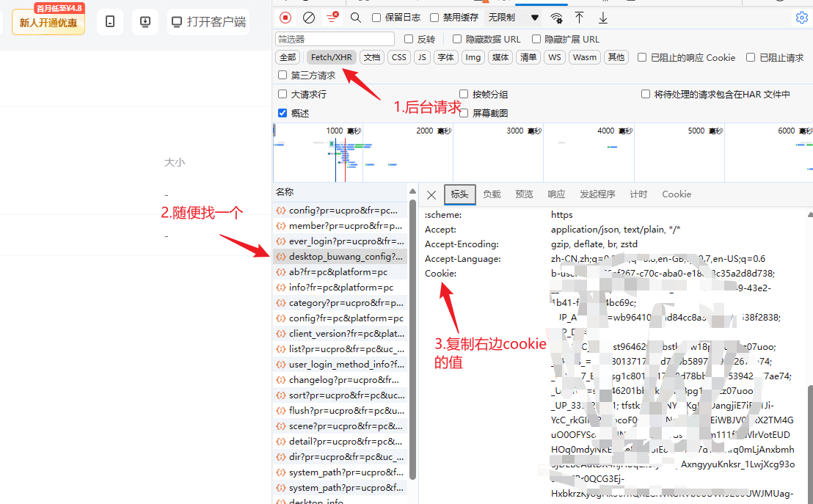Click the import HAR upload arrow icon
This screenshot has height=504, width=813.
click(580, 18)
